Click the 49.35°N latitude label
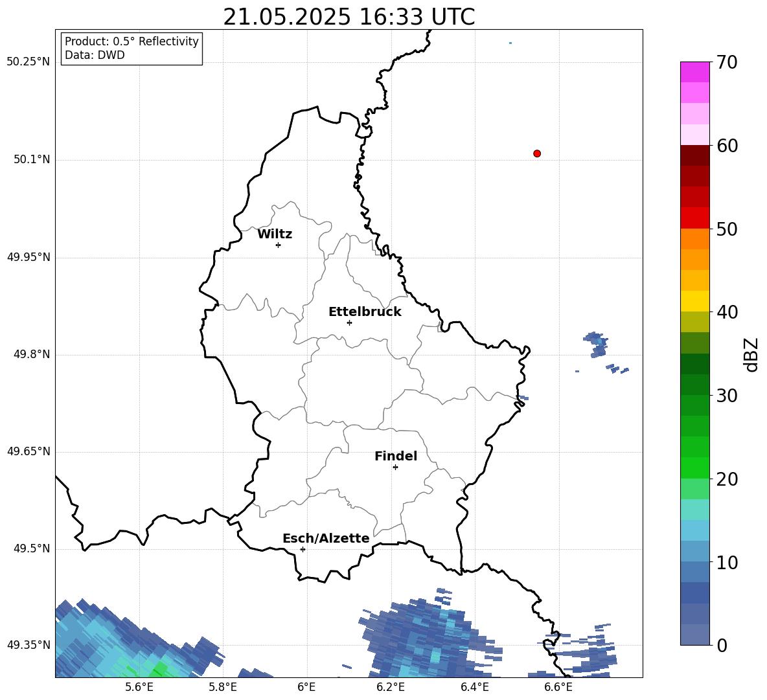767x700 pixels. click(29, 645)
